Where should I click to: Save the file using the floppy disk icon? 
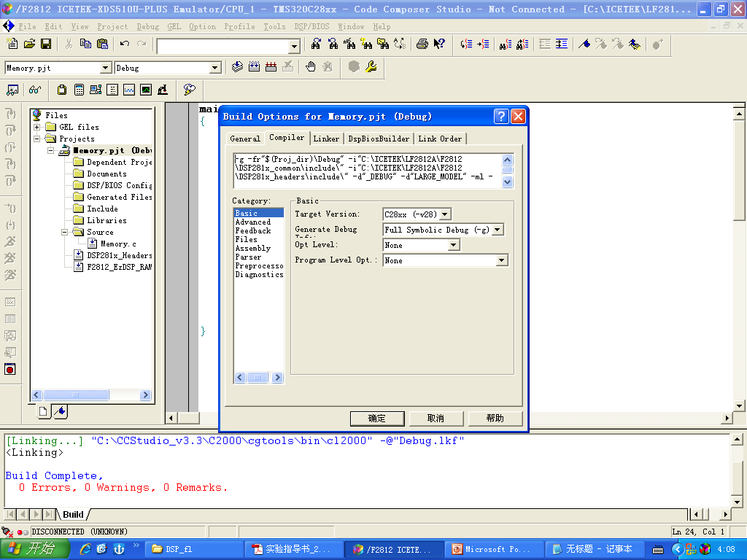point(46,44)
